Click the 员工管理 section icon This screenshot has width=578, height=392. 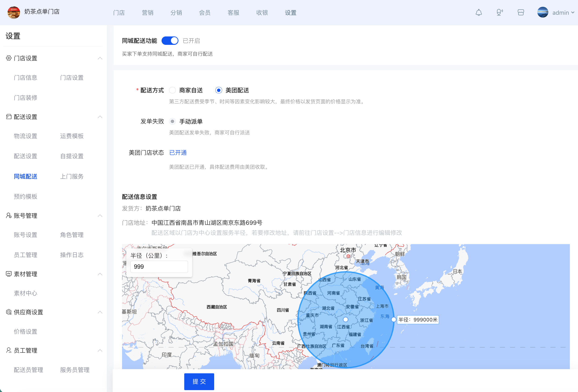click(9, 350)
